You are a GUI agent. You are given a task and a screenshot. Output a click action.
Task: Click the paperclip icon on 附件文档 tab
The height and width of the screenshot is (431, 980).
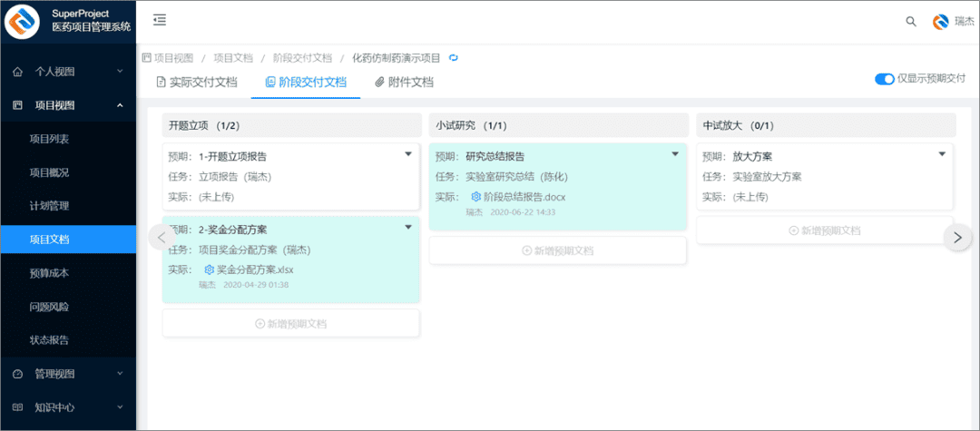tap(378, 83)
